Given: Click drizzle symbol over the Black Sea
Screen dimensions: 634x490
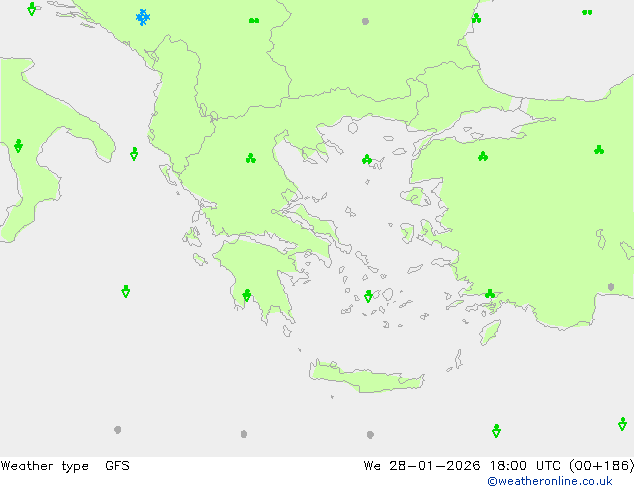Looking at the screenshot, I should [587, 13].
